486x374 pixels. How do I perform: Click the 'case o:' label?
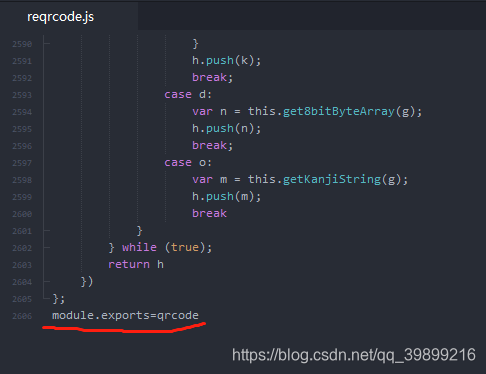coord(188,162)
